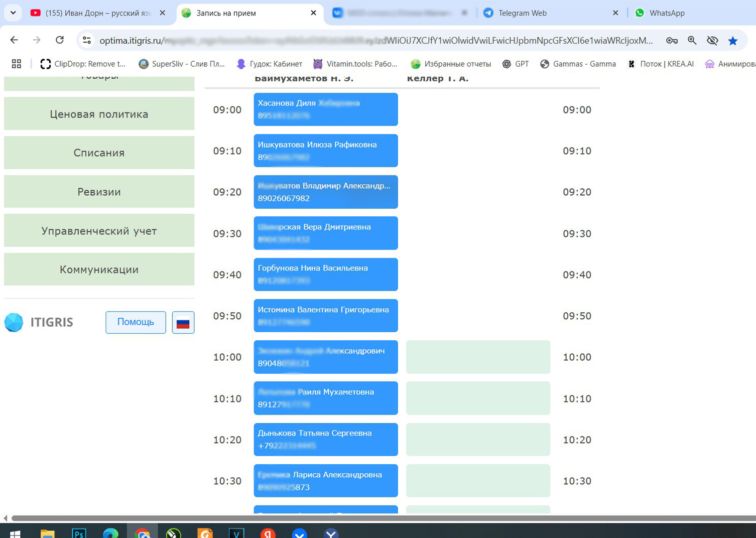Click the browser back arrow
This screenshot has height=538, width=756.
point(14,40)
